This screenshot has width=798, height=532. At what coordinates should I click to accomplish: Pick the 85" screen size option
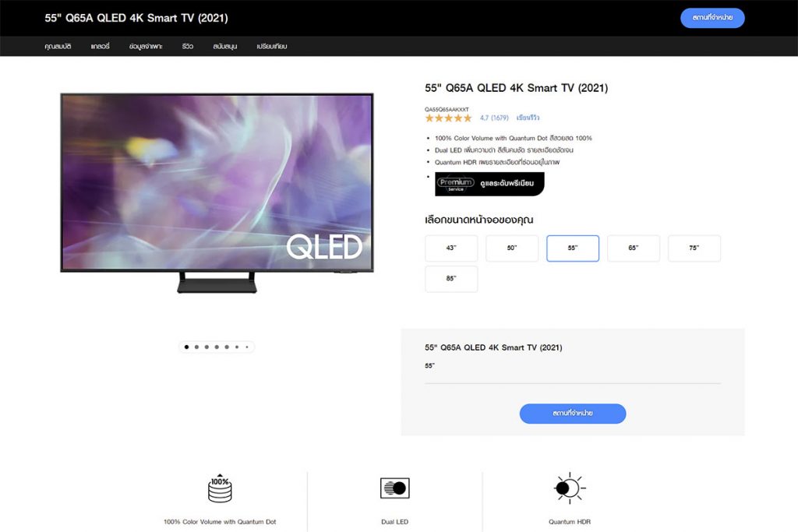pos(451,279)
